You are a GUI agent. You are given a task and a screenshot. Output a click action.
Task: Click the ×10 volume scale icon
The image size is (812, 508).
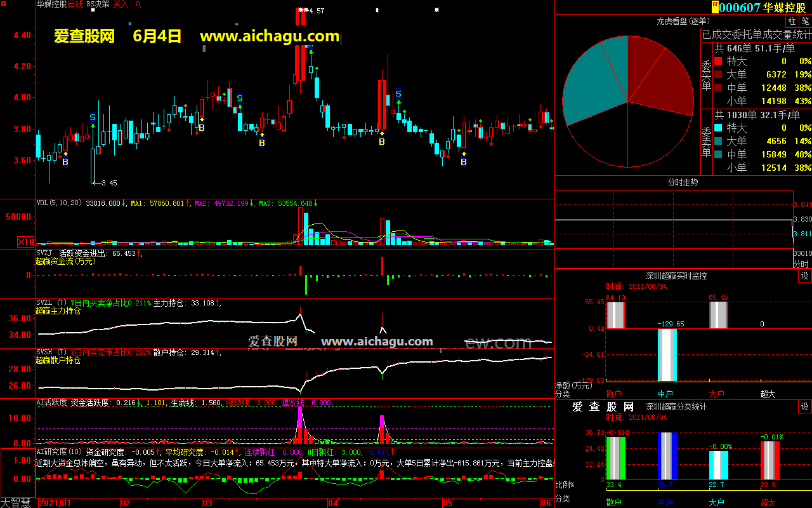tap(26, 241)
